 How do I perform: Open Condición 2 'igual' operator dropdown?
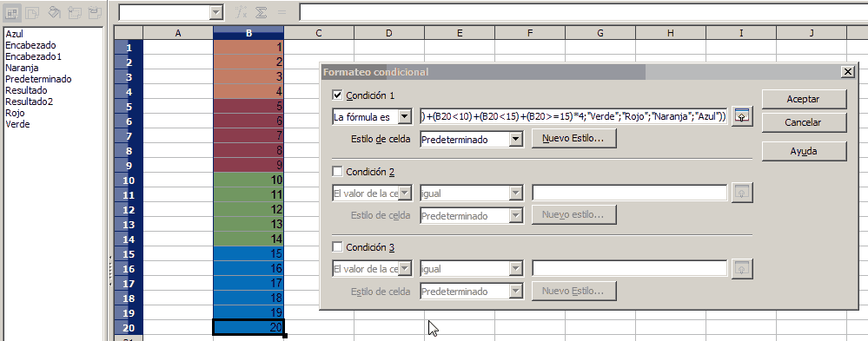515,193
